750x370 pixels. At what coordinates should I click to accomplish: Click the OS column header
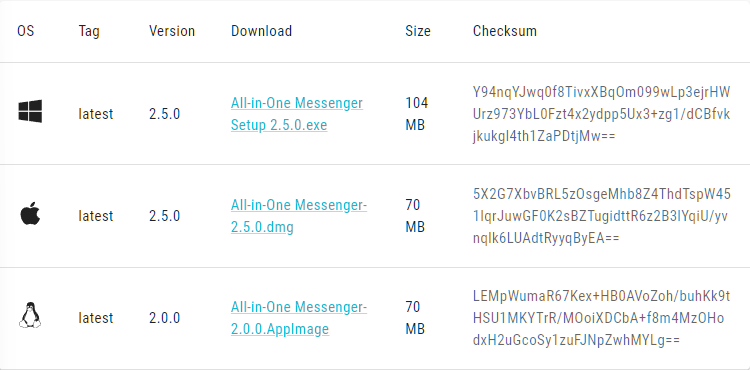(x=26, y=31)
